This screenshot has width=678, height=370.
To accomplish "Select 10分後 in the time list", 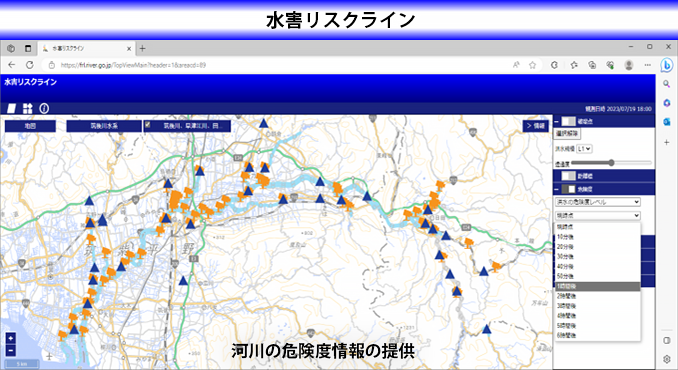I will tap(597, 237).
